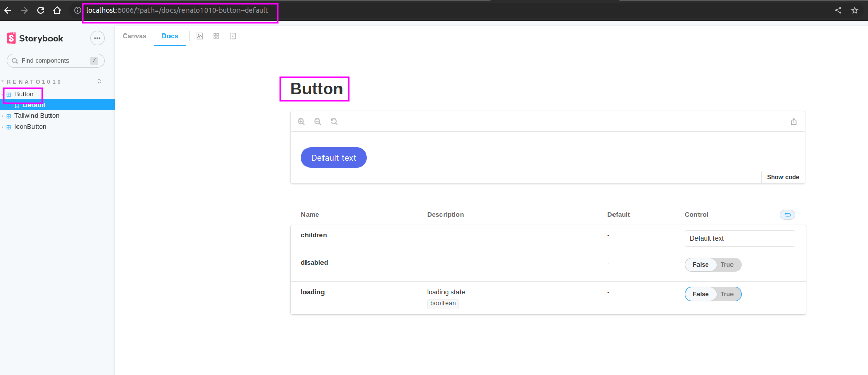
Task: Switch to the Canvas tab
Action: 134,36
